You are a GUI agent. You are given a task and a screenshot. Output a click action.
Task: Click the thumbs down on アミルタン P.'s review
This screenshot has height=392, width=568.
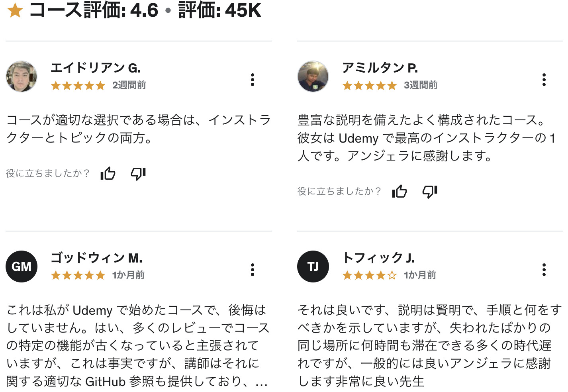[430, 191]
